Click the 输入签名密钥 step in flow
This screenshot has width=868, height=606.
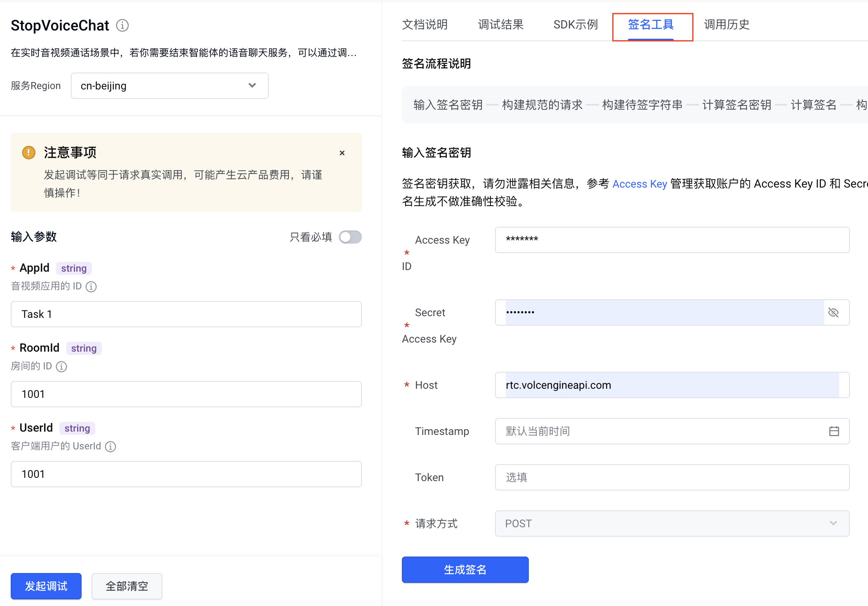pos(448,105)
